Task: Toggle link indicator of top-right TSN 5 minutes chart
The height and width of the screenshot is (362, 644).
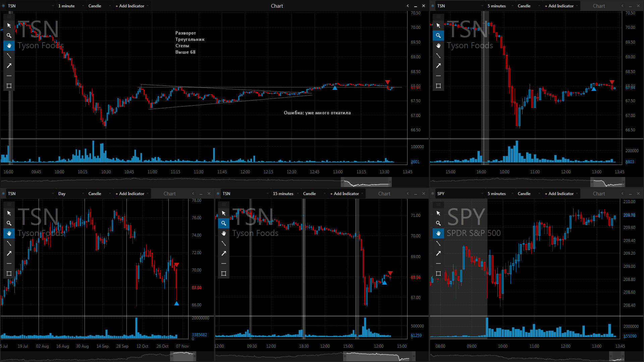Action: pyautogui.click(x=433, y=6)
